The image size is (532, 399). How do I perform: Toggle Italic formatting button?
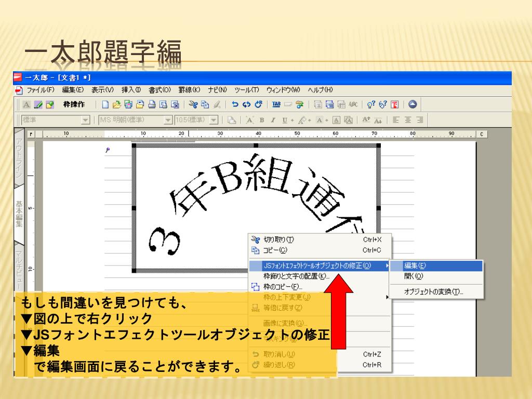273,120
